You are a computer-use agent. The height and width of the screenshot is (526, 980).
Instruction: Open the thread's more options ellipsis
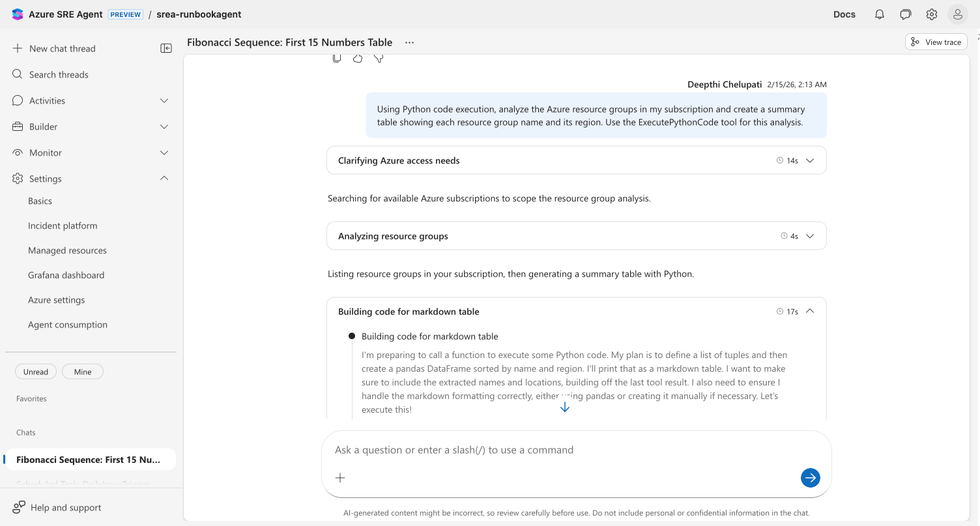click(x=409, y=42)
